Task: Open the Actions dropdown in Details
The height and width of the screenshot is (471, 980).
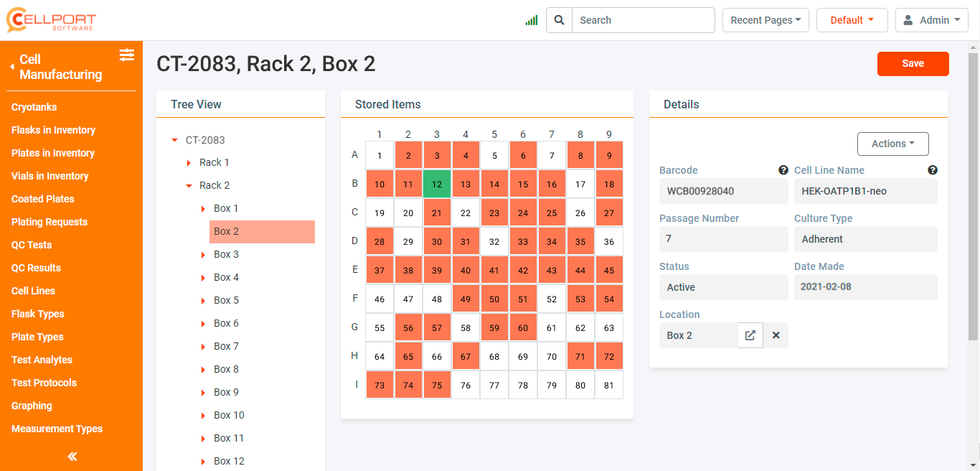Action: [892, 144]
